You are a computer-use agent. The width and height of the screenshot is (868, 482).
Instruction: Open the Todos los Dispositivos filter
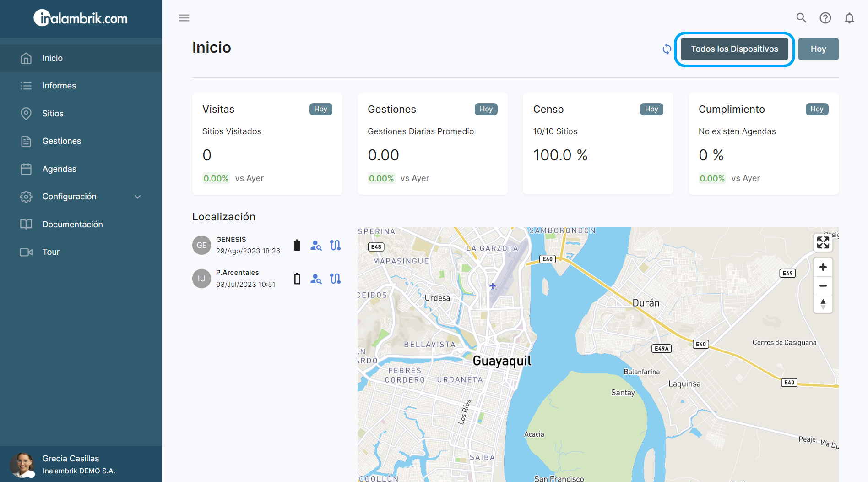click(x=734, y=49)
